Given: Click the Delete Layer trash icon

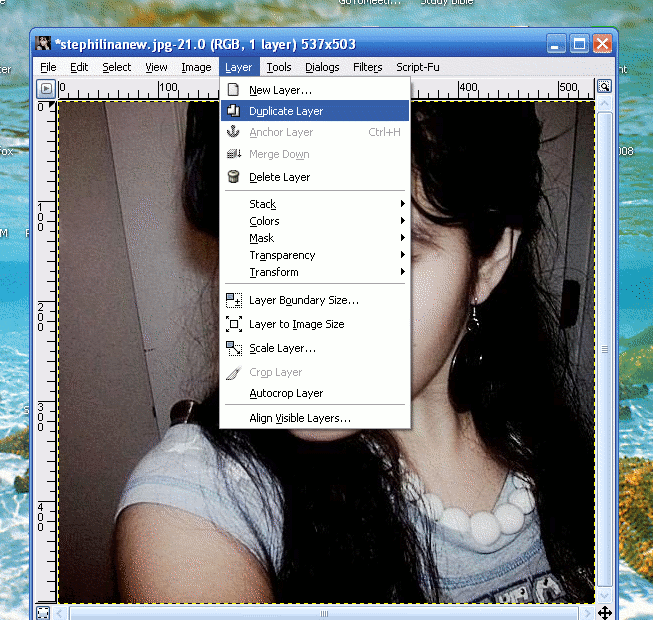Looking at the screenshot, I should pyautogui.click(x=233, y=177).
